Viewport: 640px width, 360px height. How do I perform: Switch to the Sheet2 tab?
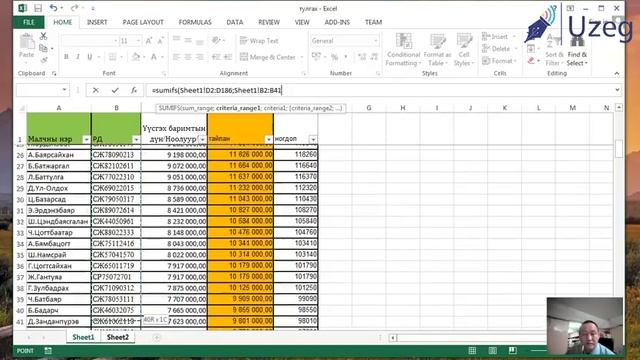tap(118, 337)
